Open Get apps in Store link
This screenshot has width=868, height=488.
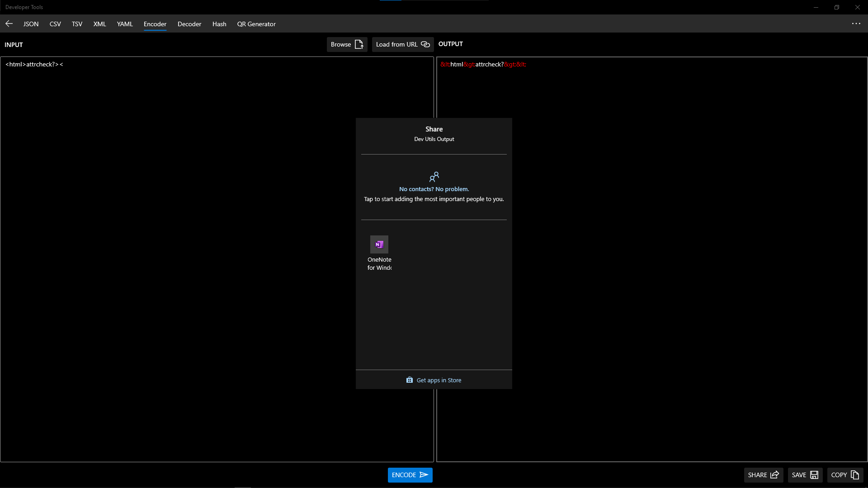(434, 380)
